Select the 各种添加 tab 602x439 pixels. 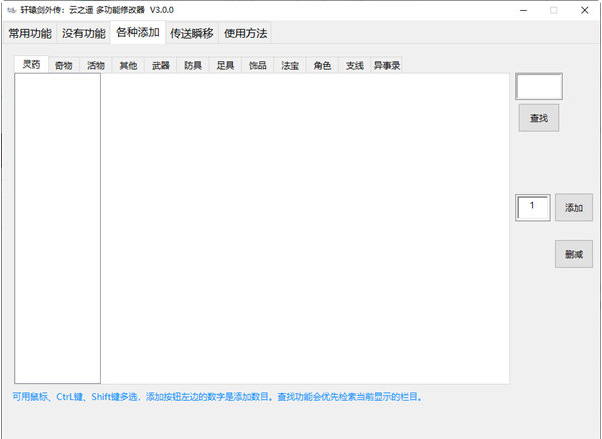(x=138, y=32)
